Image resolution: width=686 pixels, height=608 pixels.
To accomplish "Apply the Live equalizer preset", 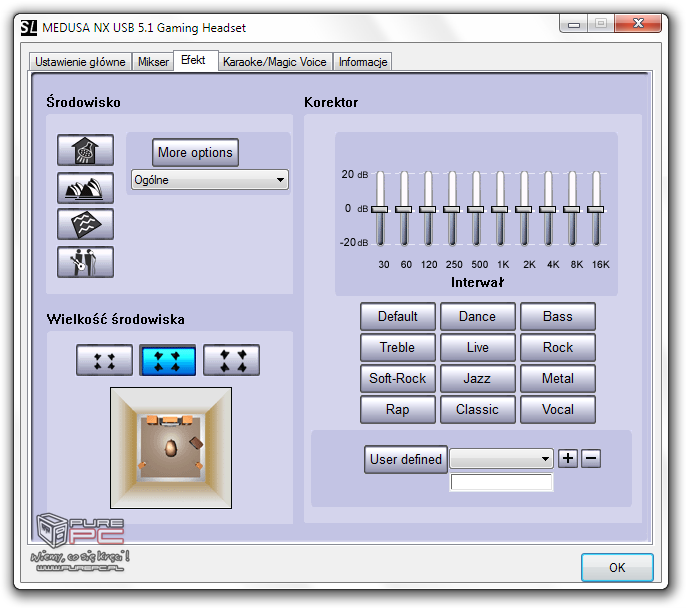I will 477,347.
